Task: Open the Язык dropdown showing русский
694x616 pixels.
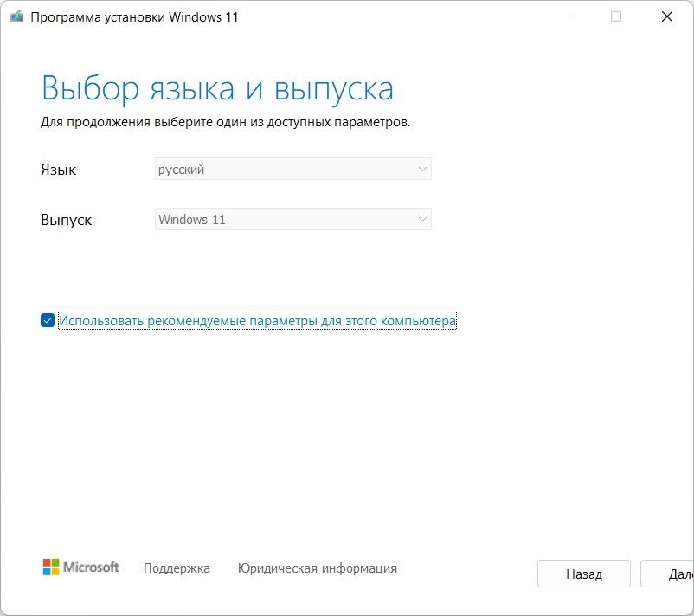Action: pyautogui.click(x=293, y=169)
